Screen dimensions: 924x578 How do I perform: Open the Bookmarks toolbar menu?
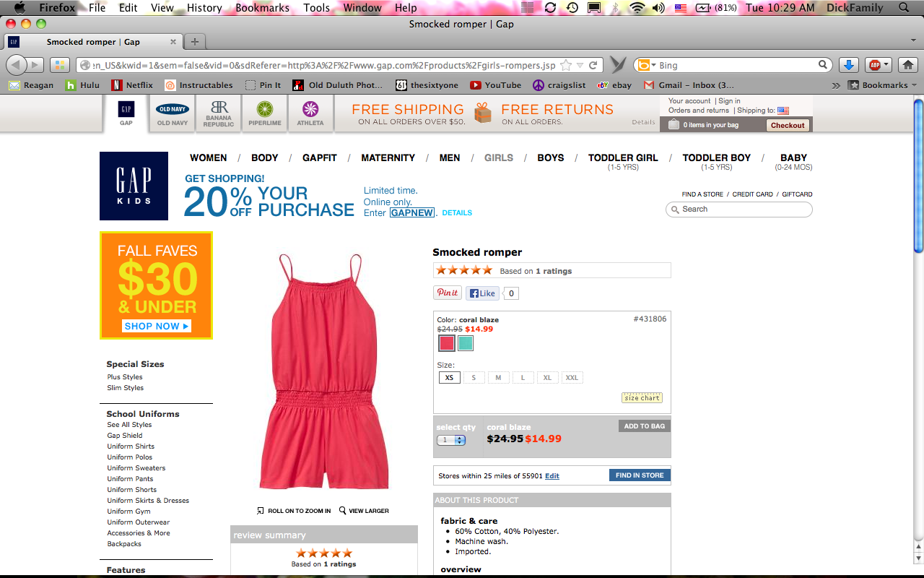tap(882, 85)
